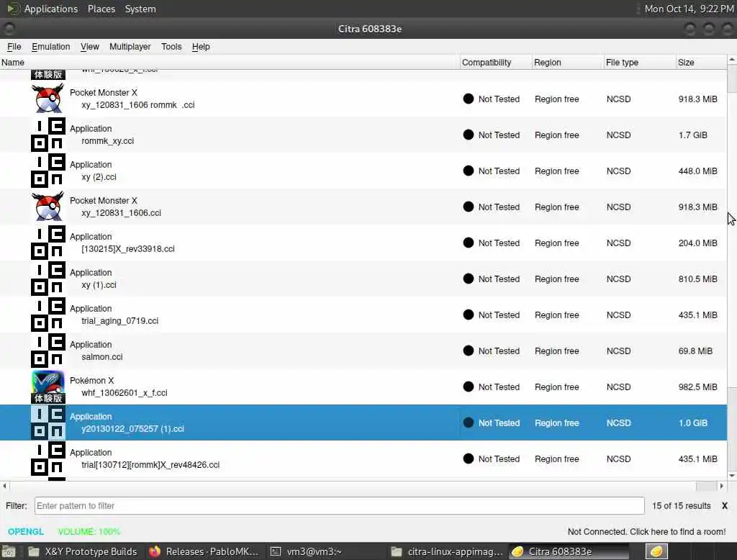Click the horizontal scrollbar right arrow
This screenshot has width=737, height=560.
coord(721,486)
